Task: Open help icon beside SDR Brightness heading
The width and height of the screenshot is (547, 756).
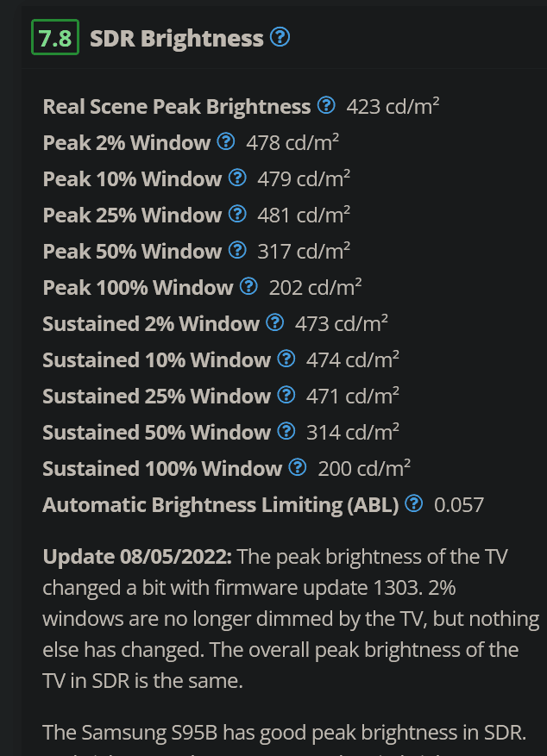Action: point(280,37)
